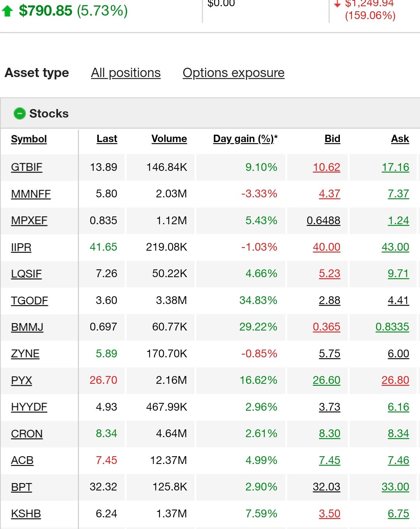The width and height of the screenshot is (420, 529).
Task: Click TGODF ask price 4.41
Action: (399, 300)
